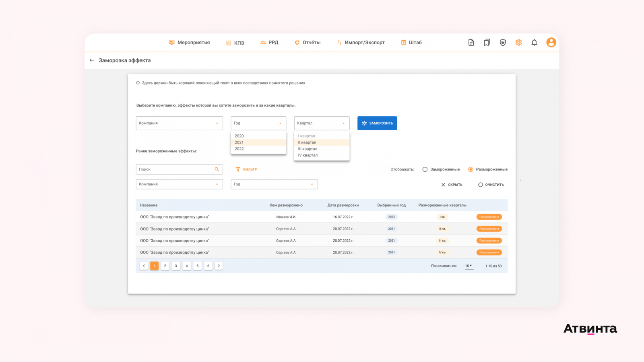Select the Замороженные radio button
This screenshot has width=644, height=362.
[425, 169]
